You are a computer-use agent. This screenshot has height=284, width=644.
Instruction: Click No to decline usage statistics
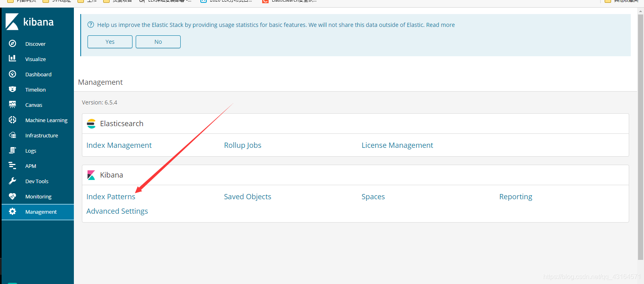click(158, 42)
